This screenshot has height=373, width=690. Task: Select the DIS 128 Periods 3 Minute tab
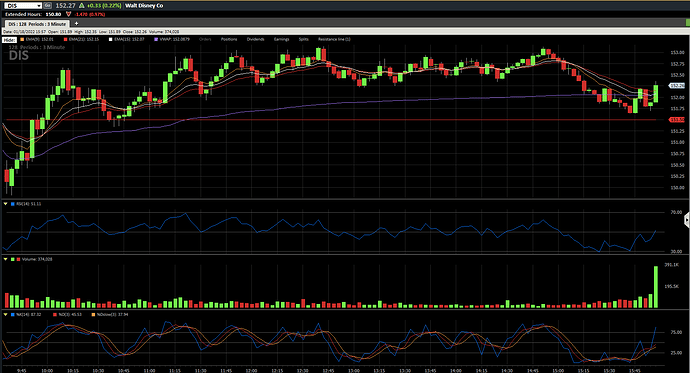click(x=37, y=24)
